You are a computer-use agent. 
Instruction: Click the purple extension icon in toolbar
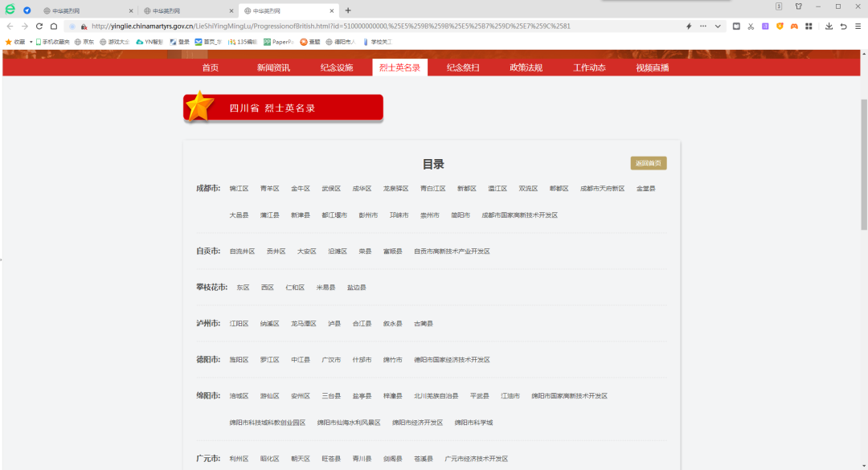[765, 27]
